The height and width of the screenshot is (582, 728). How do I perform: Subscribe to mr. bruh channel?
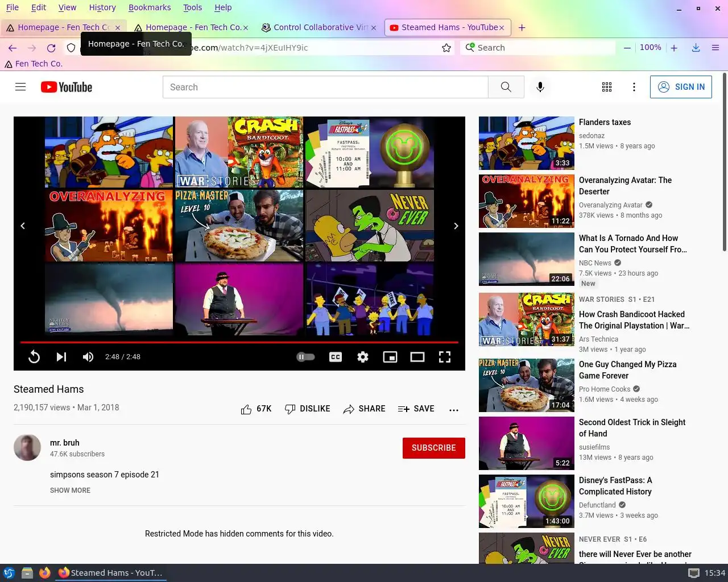point(433,448)
